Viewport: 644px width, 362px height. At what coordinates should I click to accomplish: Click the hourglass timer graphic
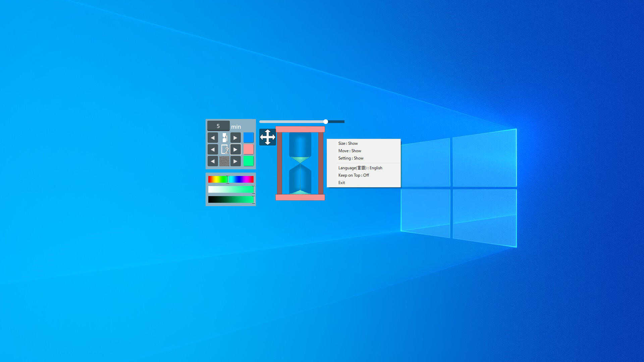(300, 163)
